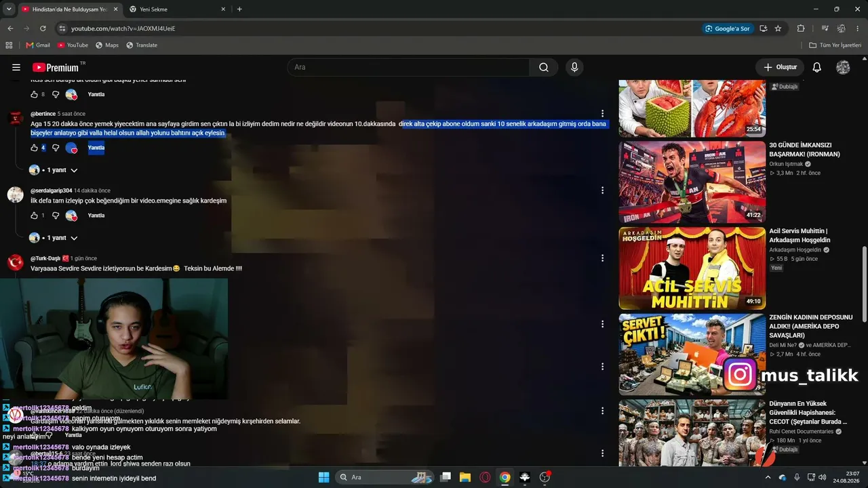Like the @bertince comment
868x488 pixels.
click(x=35, y=148)
